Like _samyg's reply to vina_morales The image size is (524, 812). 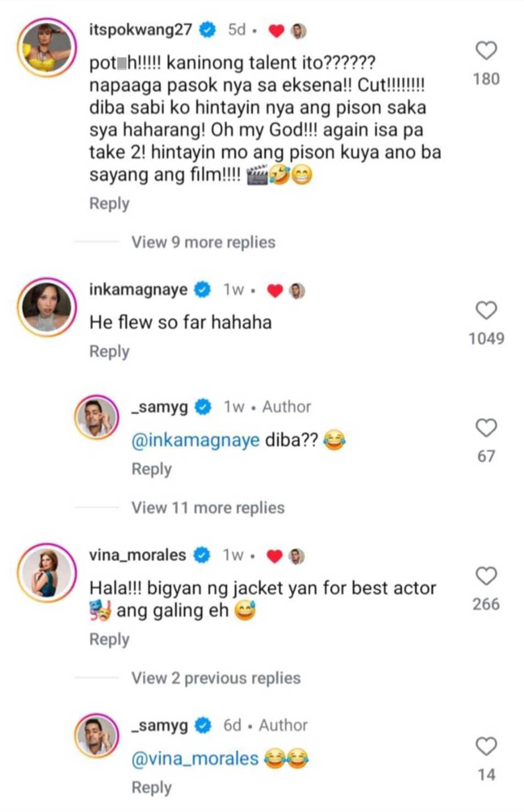click(x=486, y=746)
